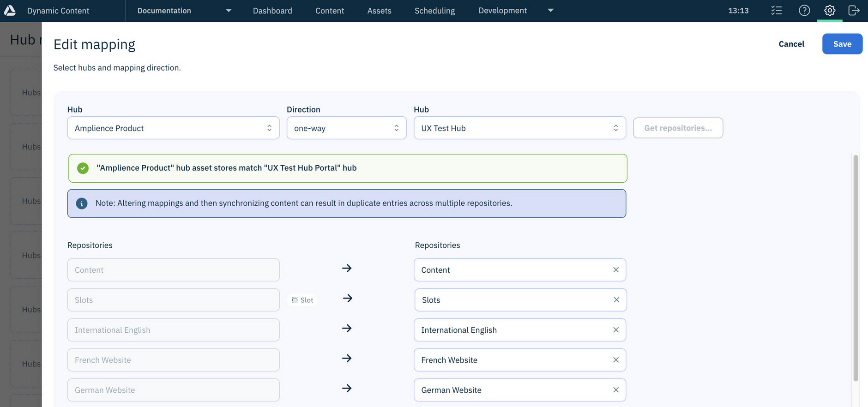This screenshot has width=868, height=407.
Task: Click the source French Website field
Action: [174, 360]
